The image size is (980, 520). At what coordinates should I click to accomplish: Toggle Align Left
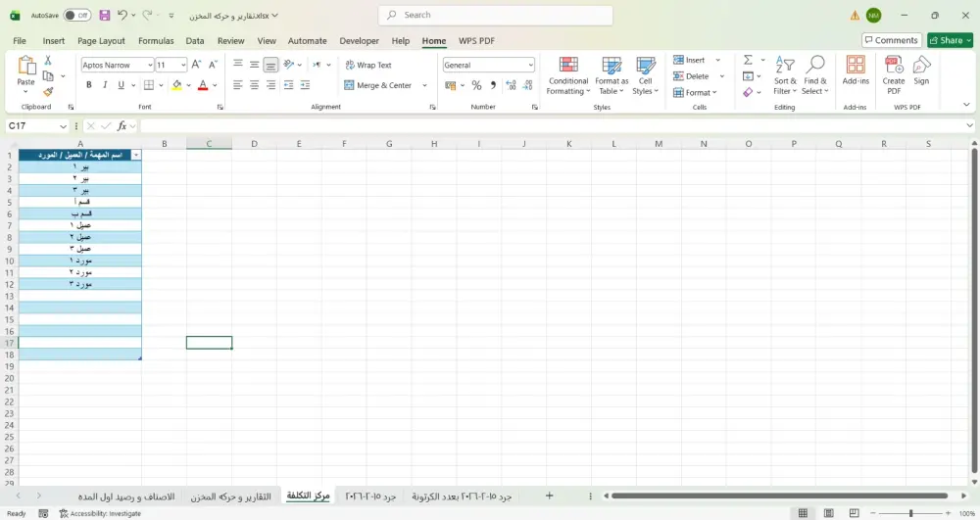pos(237,85)
